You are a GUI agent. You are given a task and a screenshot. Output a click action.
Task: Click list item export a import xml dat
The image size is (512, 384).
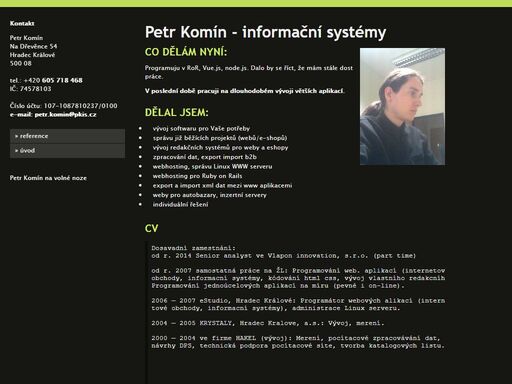coord(222,185)
